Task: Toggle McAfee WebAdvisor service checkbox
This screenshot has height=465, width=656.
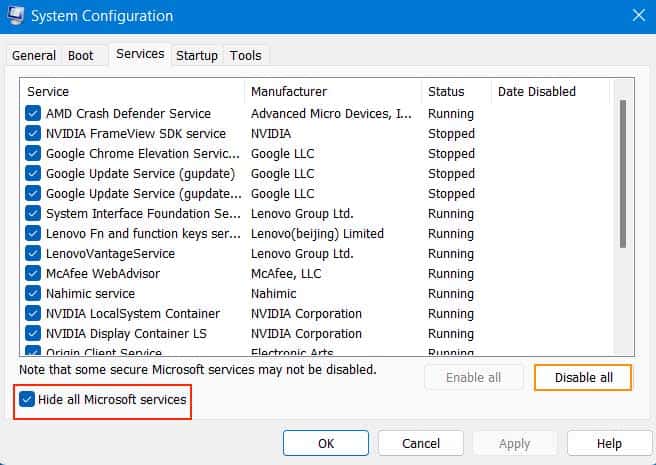Action: pos(33,274)
